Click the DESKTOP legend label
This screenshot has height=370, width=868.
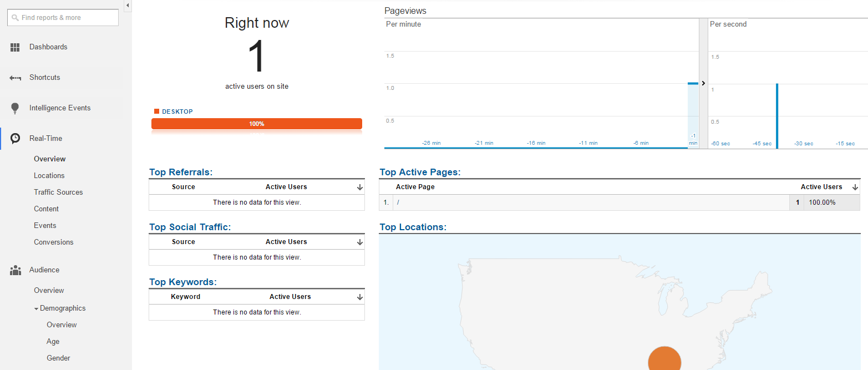(x=177, y=111)
